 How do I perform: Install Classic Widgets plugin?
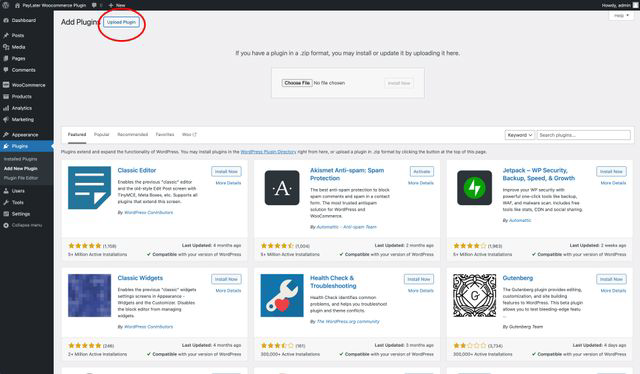(x=226, y=279)
